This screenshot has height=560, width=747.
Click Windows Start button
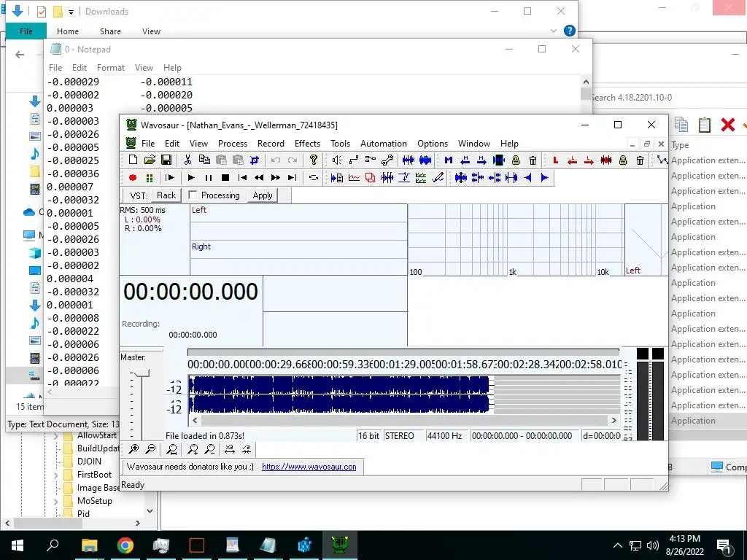[x=18, y=545]
